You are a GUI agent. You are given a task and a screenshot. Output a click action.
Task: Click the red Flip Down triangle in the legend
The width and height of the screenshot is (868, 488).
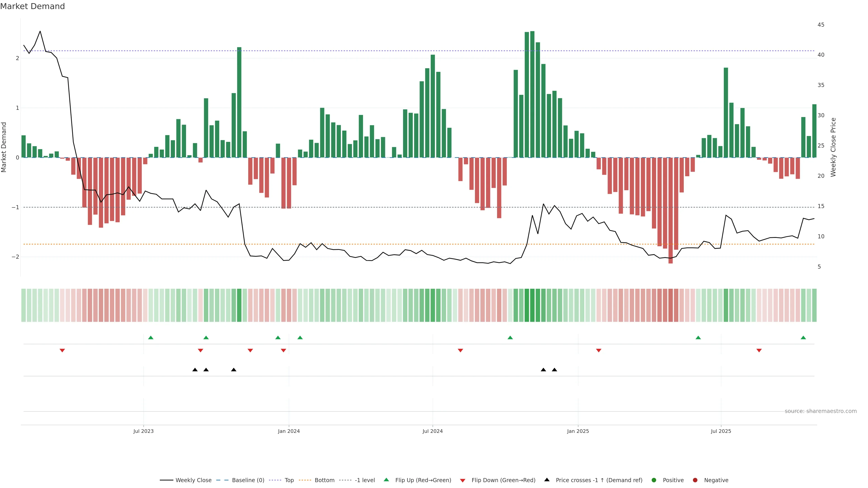(462, 480)
